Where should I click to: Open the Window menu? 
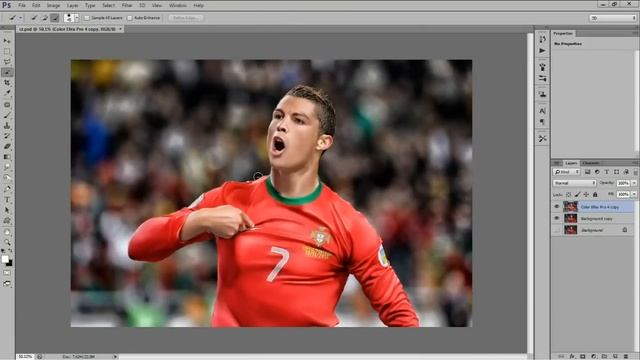178,6
